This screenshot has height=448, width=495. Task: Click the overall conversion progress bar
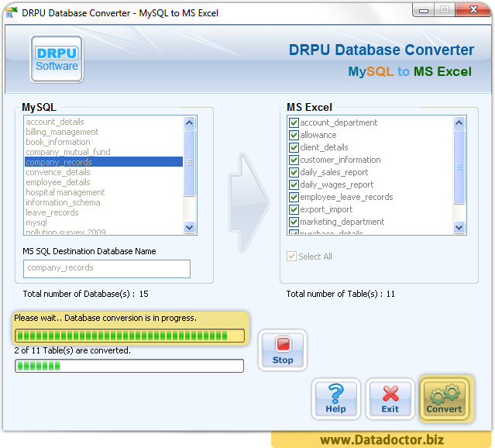click(x=129, y=336)
